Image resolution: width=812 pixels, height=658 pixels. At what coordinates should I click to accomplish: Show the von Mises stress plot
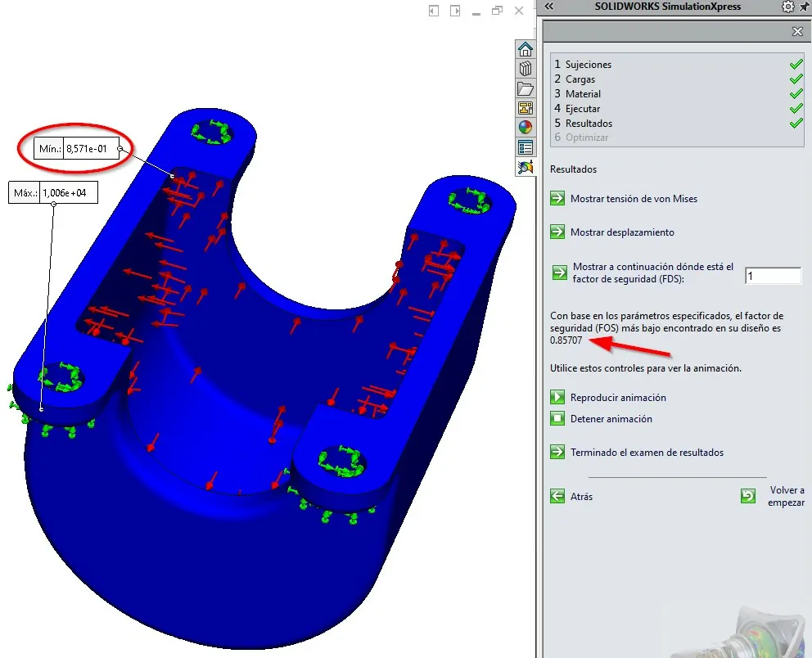pos(624,199)
